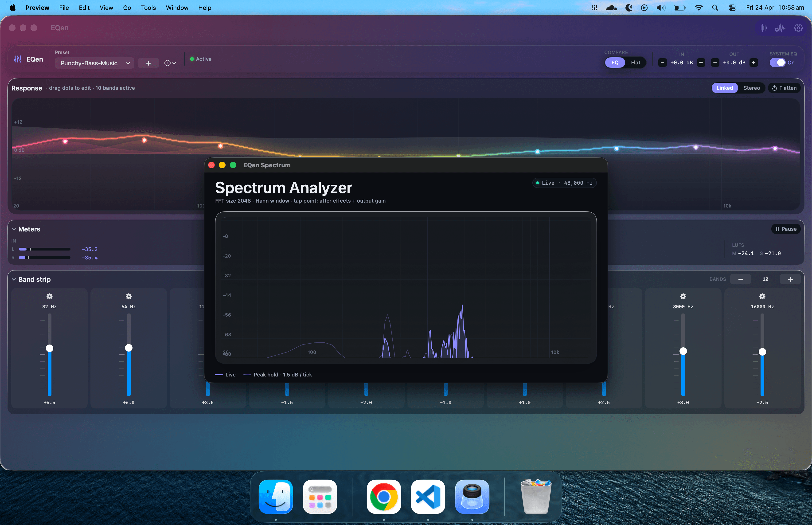Open 32 Hz band settings gear
Screen dimensions: 812x525
49,296
